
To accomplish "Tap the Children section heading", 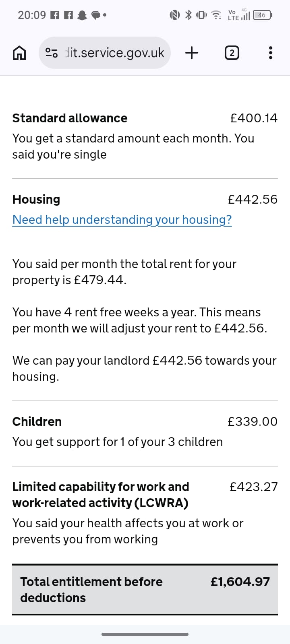I will (x=37, y=422).
